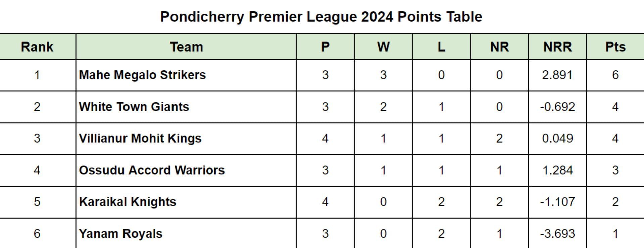Click the Rank column header

[37, 47]
